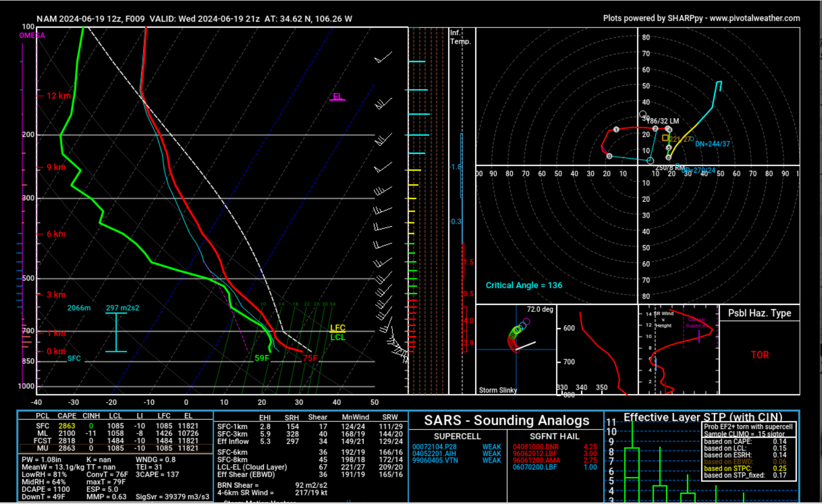Select the ML parcel row
This screenshot has height=504, width=822.
pyautogui.click(x=116, y=433)
